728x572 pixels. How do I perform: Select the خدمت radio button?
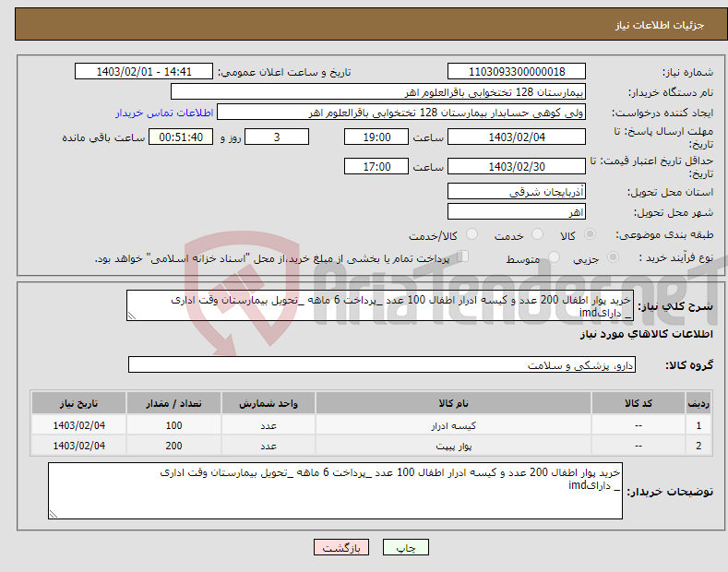(537, 234)
